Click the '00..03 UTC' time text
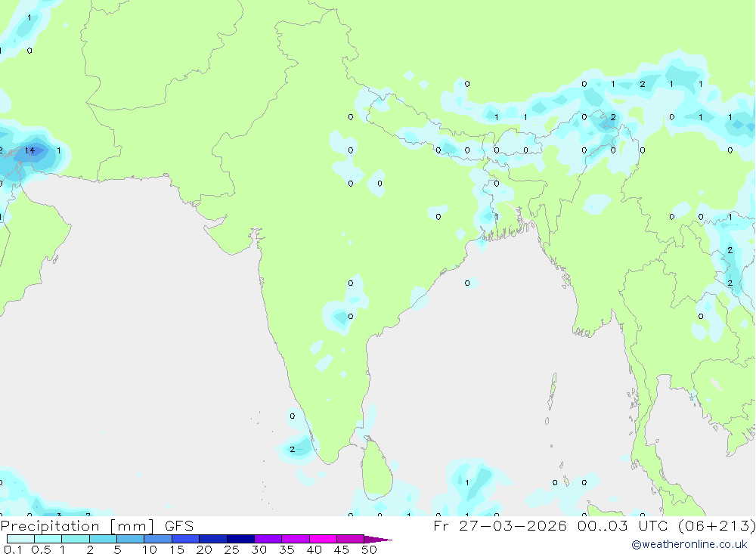The image size is (756, 554). [623, 525]
